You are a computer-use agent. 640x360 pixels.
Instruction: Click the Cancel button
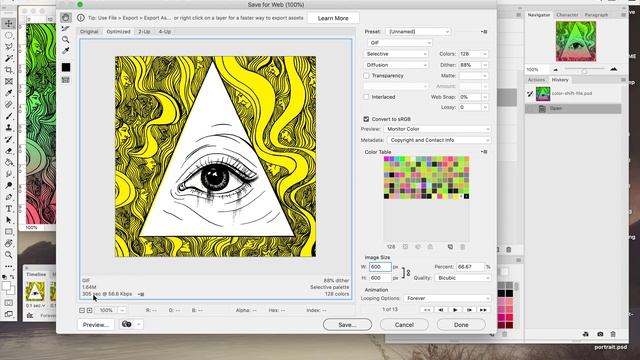[x=404, y=324]
